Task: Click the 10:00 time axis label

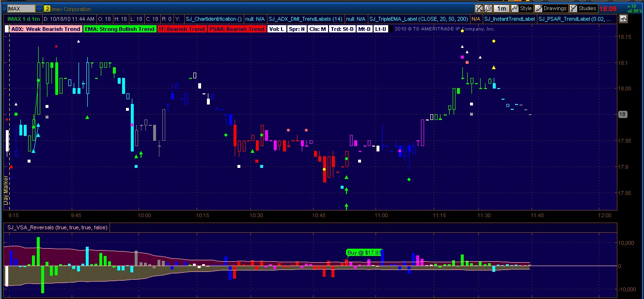Action: (144, 215)
